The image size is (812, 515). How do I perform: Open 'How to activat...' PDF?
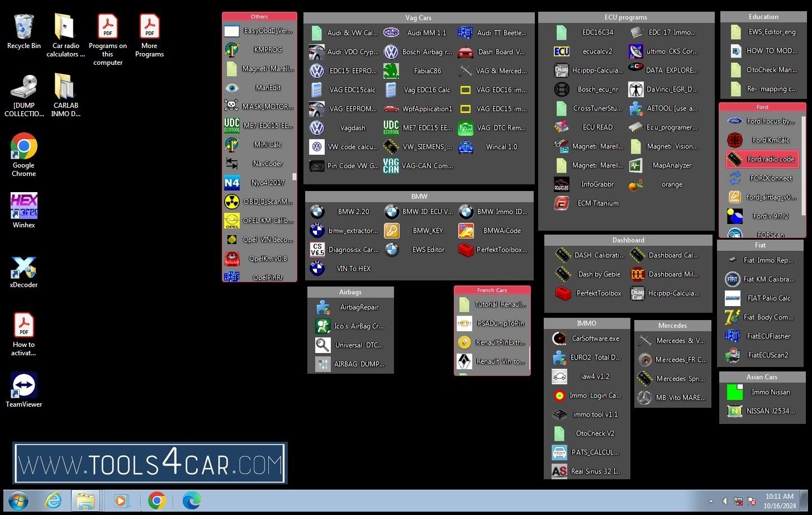[23, 334]
